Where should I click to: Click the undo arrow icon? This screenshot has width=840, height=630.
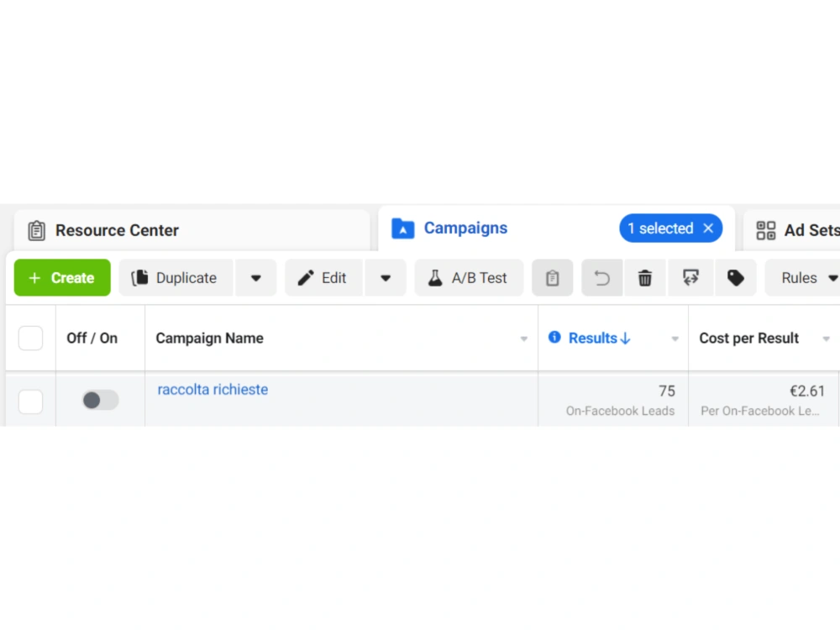coord(602,277)
